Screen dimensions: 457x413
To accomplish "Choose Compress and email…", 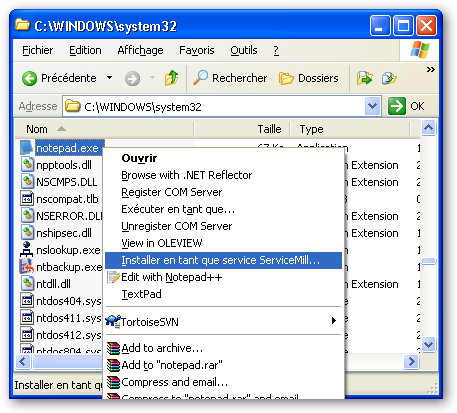I will (x=223, y=382).
